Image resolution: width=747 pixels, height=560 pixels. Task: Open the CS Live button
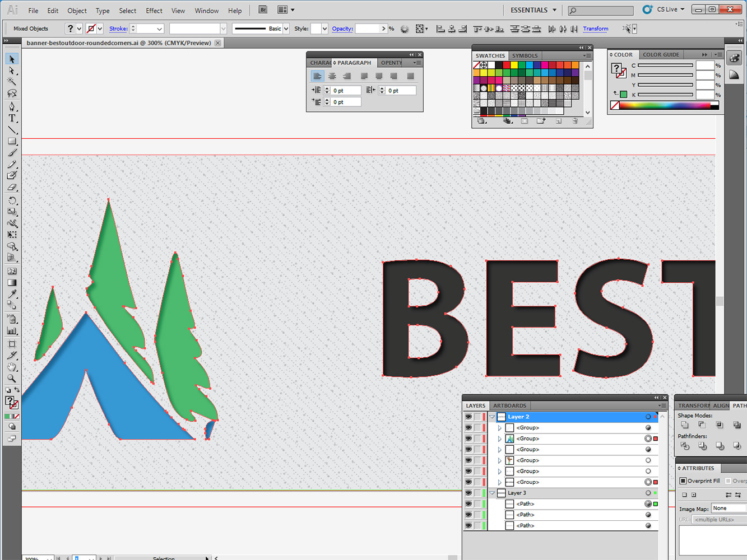coord(665,10)
